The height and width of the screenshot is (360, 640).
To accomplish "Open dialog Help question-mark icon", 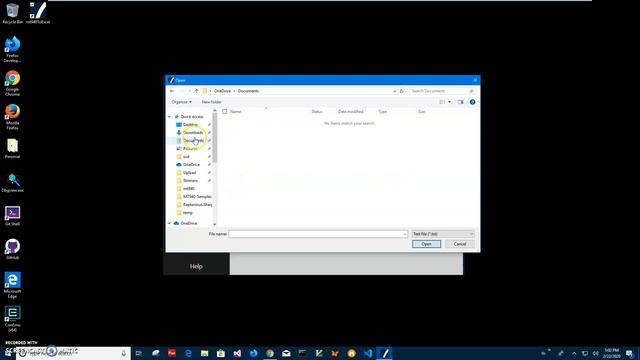I will 472,102.
